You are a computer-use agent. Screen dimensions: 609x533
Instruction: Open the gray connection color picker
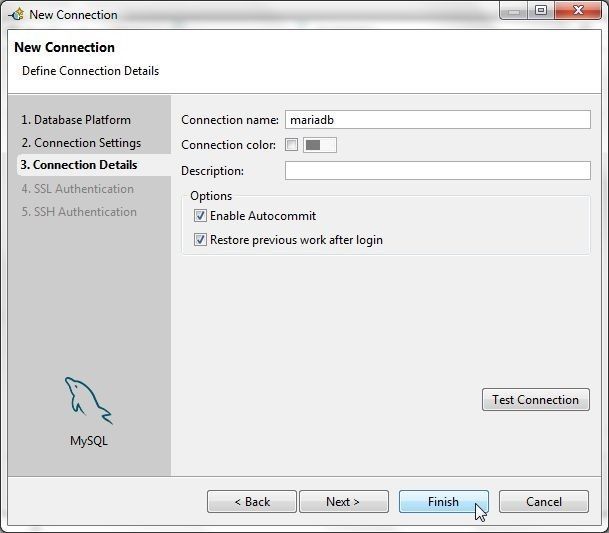[x=320, y=145]
